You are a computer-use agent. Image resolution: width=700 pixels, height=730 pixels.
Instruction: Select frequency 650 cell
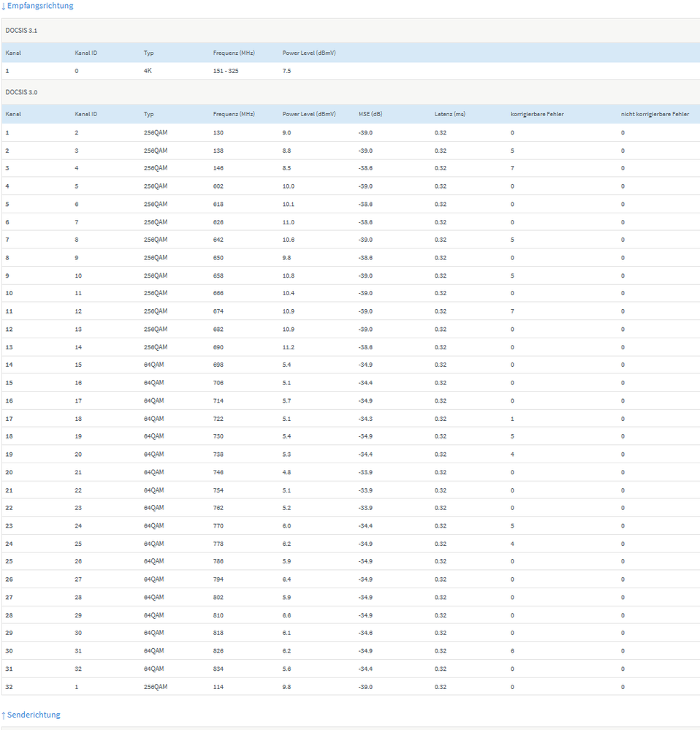[218, 258]
